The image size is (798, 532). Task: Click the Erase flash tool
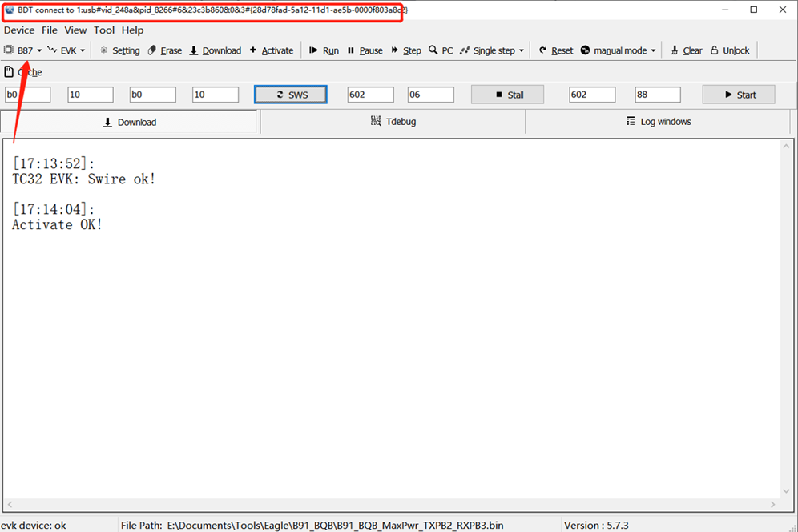point(165,50)
